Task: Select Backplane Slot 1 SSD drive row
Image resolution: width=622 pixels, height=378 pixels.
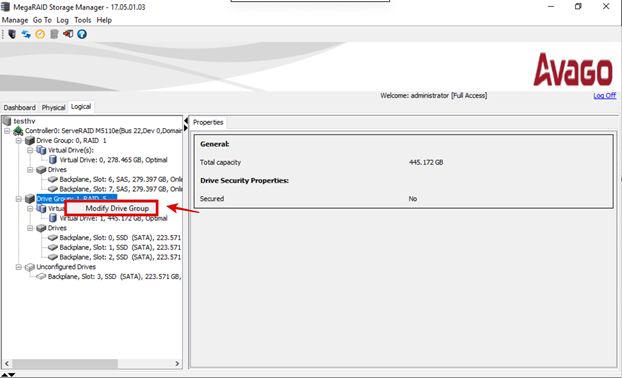Action: (x=120, y=248)
